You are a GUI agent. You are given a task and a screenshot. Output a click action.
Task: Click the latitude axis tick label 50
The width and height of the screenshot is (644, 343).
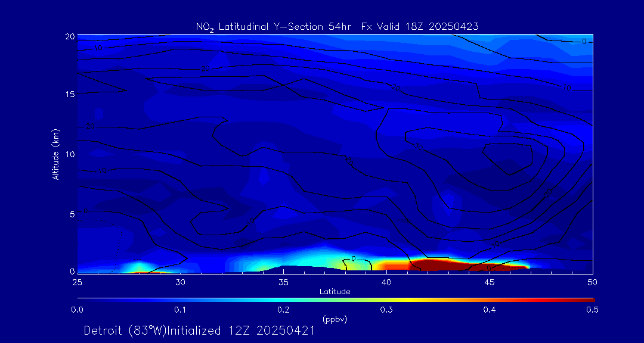592,282
